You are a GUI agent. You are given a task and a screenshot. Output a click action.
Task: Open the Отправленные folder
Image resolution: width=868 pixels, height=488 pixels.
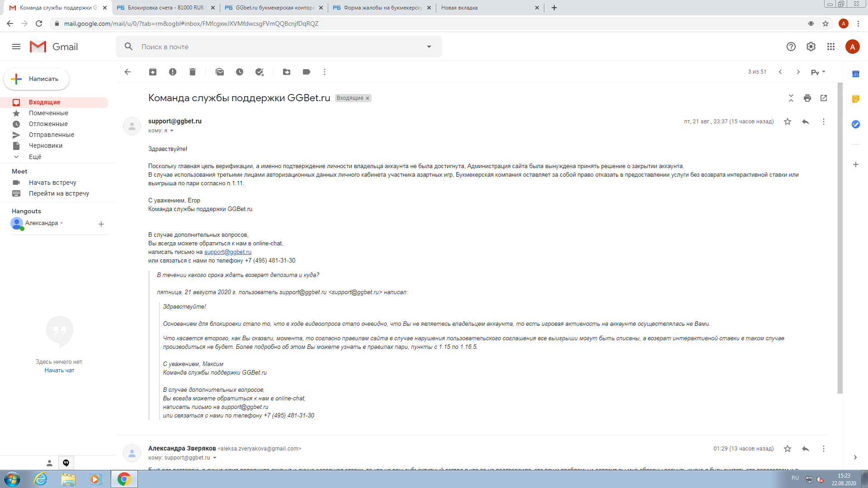click(51, 135)
